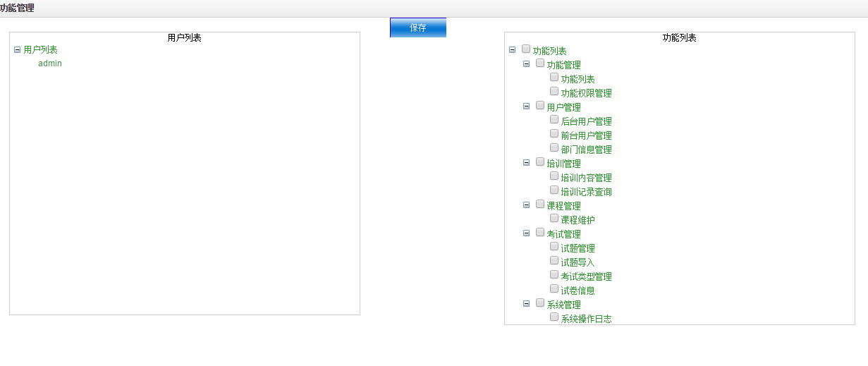Check the 功能管理 group checkbox

[x=540, y=63]
